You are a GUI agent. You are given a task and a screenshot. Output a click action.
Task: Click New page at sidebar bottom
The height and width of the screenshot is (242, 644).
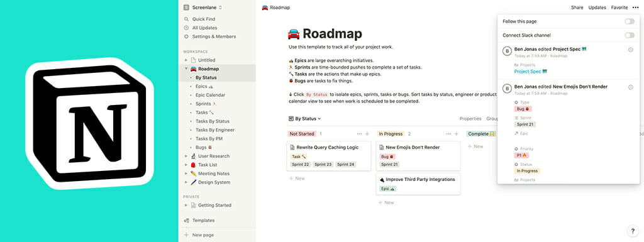tap(199, 235)
